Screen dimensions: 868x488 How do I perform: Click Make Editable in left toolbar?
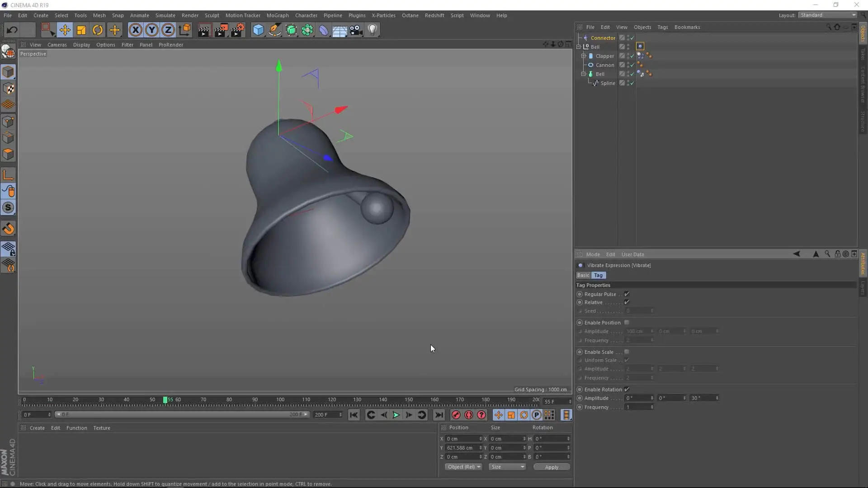pos(8,52)
